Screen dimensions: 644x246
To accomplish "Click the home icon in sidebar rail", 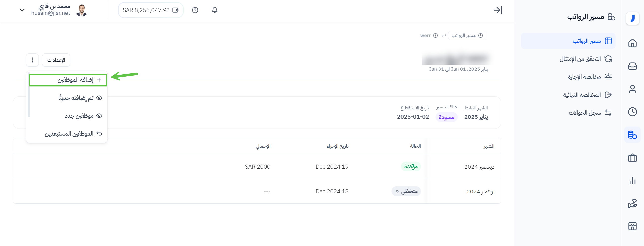I will coord(632,43).
